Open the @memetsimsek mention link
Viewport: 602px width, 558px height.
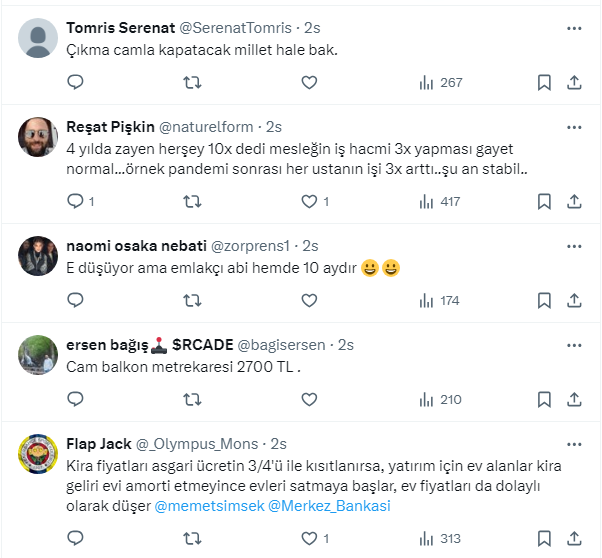coord(208,506)
